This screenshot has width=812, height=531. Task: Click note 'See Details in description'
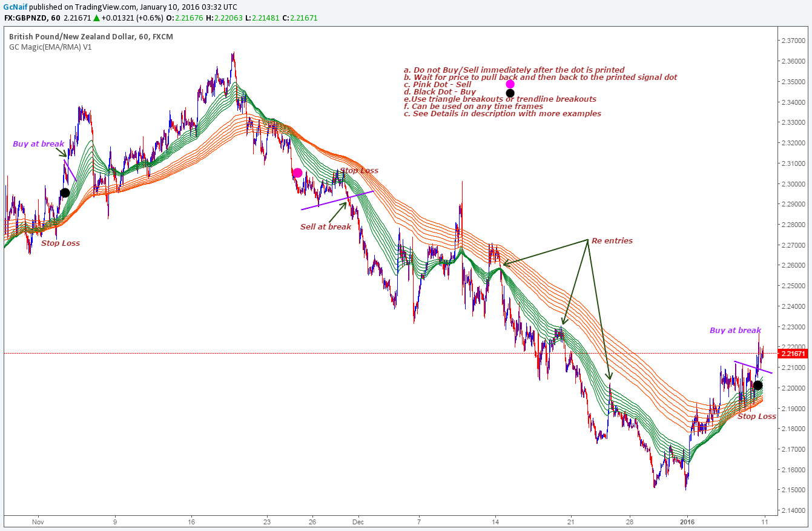pos(503,114)
